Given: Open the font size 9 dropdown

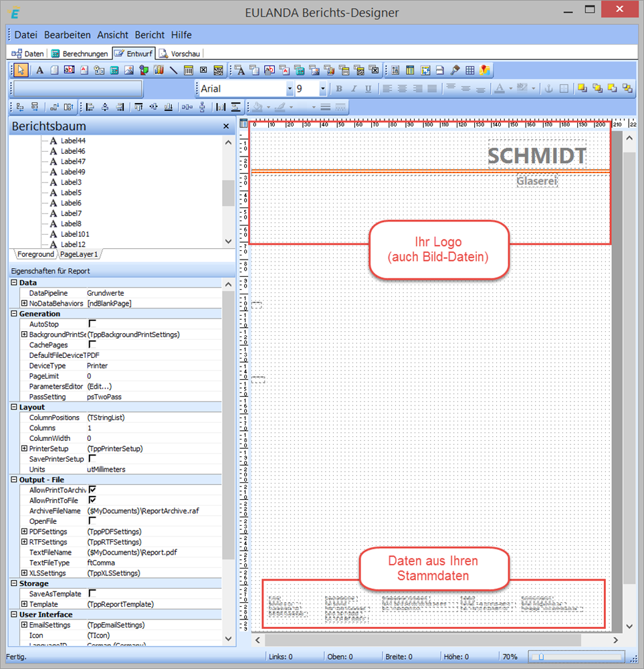Looking at the screenshot, I should pos(323,89).
